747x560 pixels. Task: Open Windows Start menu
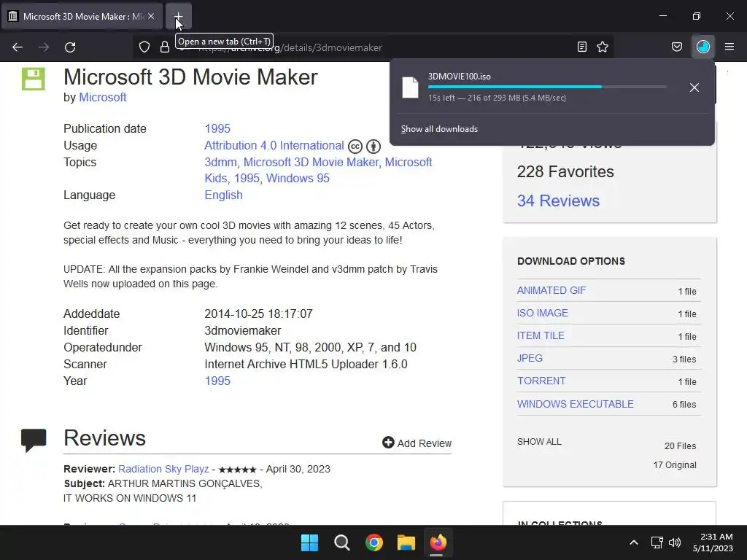[309, 542]
